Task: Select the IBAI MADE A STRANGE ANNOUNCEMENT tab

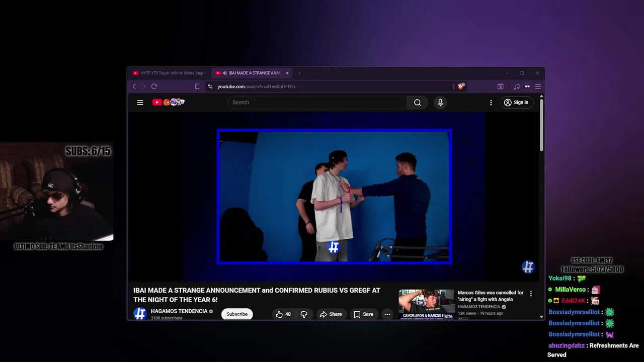Action: coord(252,73)
